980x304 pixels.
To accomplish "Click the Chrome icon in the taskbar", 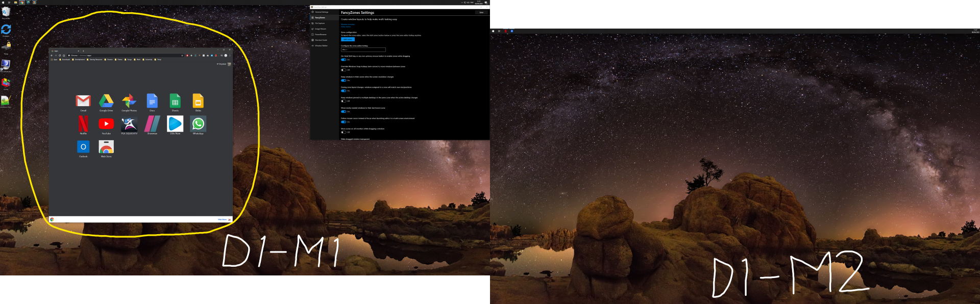I will [22, 3].
